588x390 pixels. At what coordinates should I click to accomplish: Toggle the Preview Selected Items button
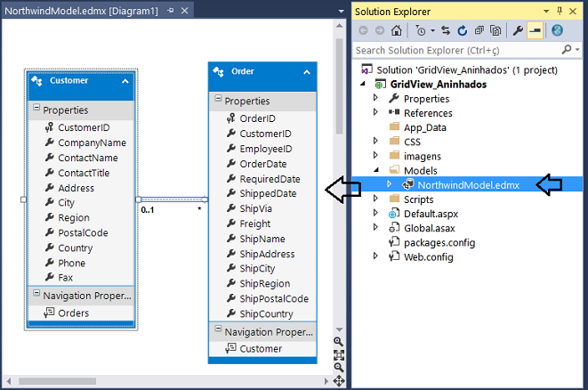536,30
